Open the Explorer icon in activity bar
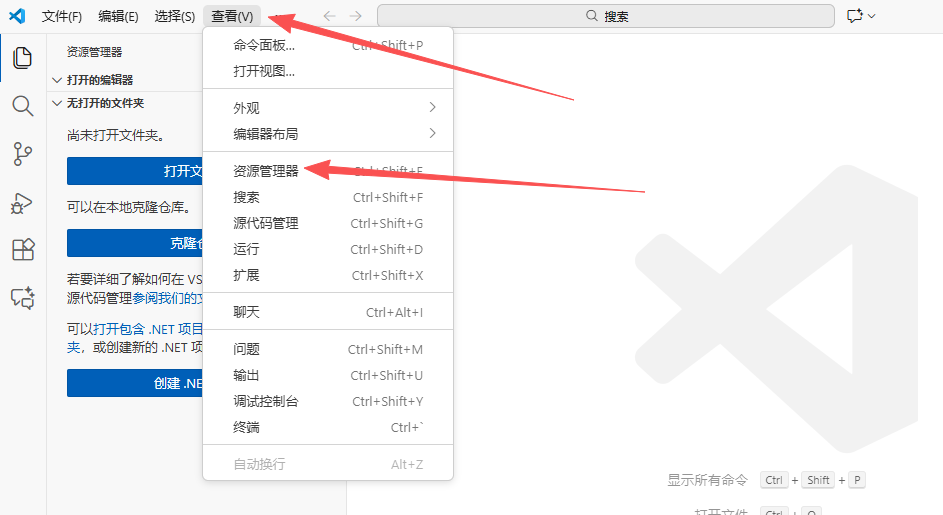 click(22, 58)
